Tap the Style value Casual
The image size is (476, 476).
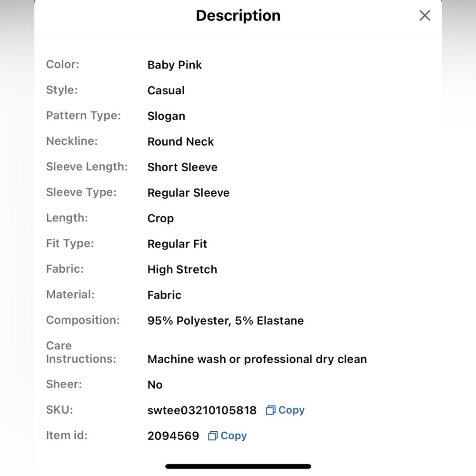166,90
